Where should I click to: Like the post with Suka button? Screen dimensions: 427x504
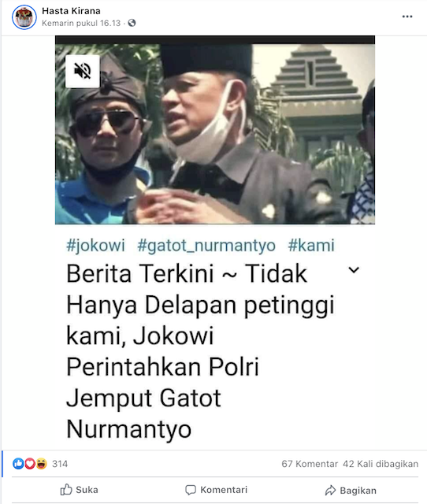coord(79,490)
